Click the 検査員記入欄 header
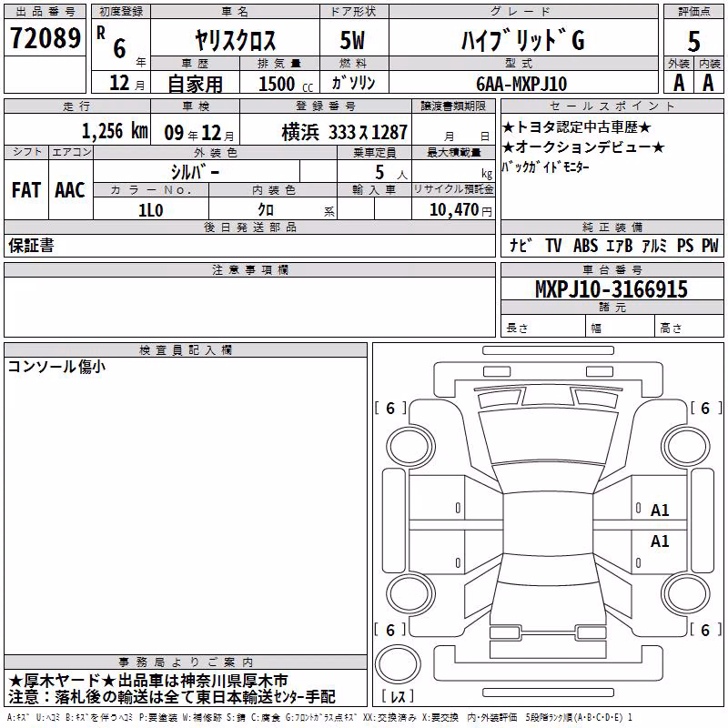Screen dimensions: 728x728 click(x=186, y=350)
